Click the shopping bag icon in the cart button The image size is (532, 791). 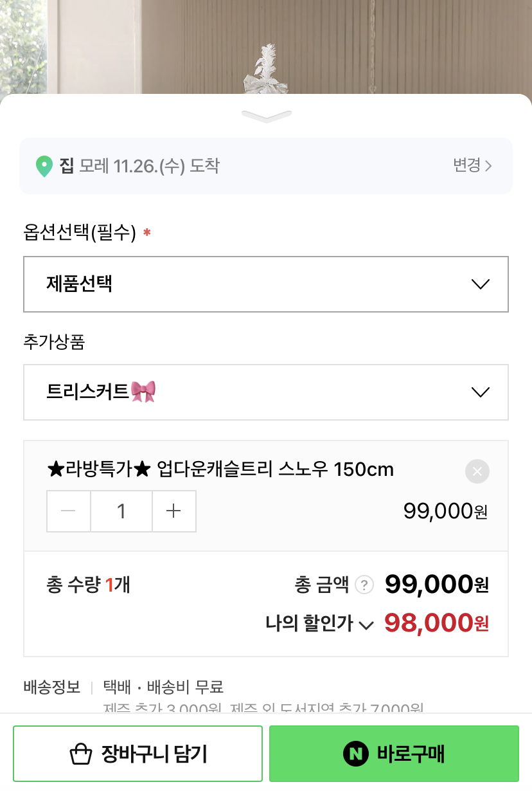point(81,754)
